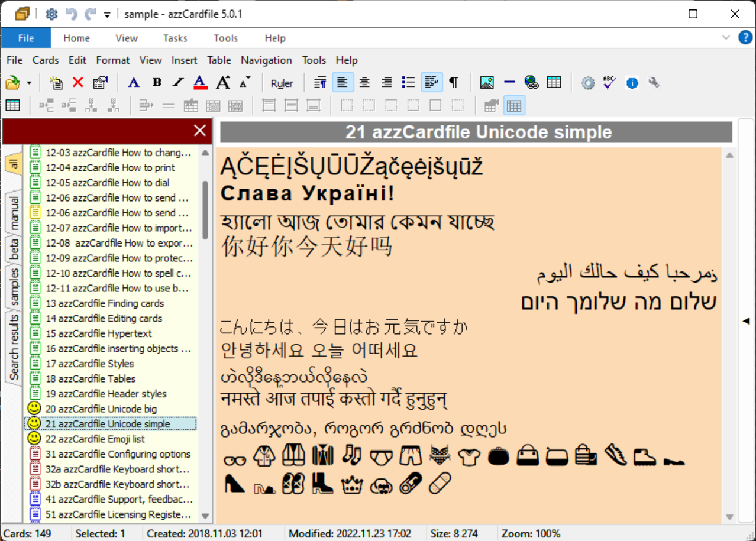This screenshot has height=541, width=756.
Task: Select the "Search results" side tab
Action: pyautogui.click(x=14, y=348)
